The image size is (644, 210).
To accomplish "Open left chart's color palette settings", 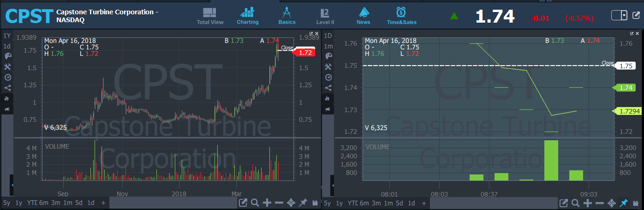I will 7,56.
